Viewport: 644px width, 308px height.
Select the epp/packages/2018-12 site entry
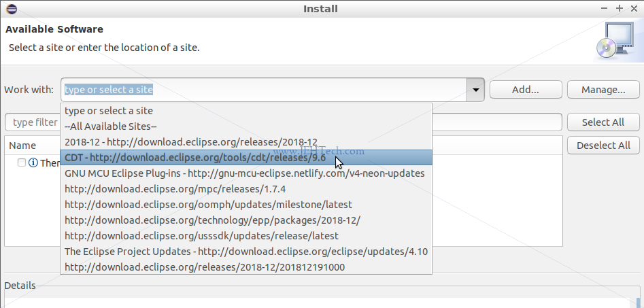point(246,220)
